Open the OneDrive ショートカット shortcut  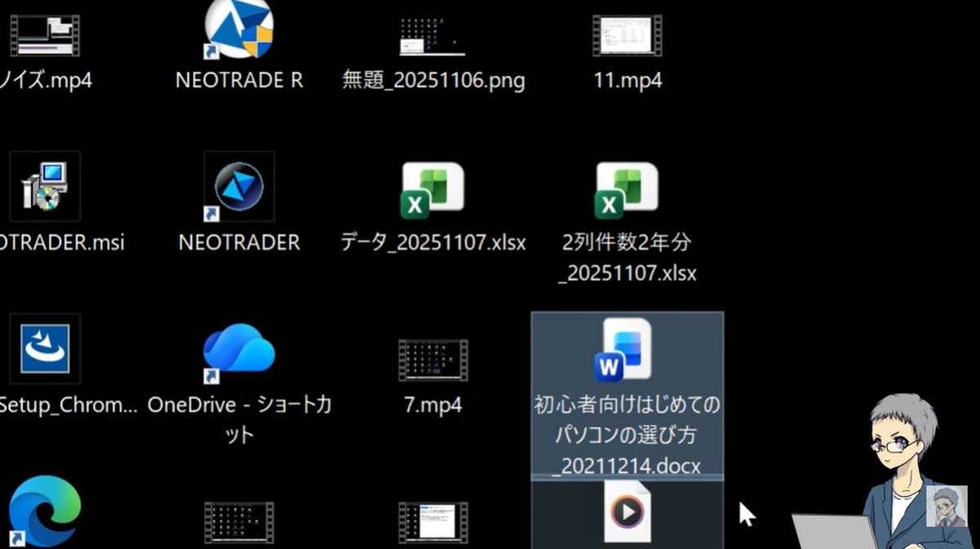[x=239, y=349]
